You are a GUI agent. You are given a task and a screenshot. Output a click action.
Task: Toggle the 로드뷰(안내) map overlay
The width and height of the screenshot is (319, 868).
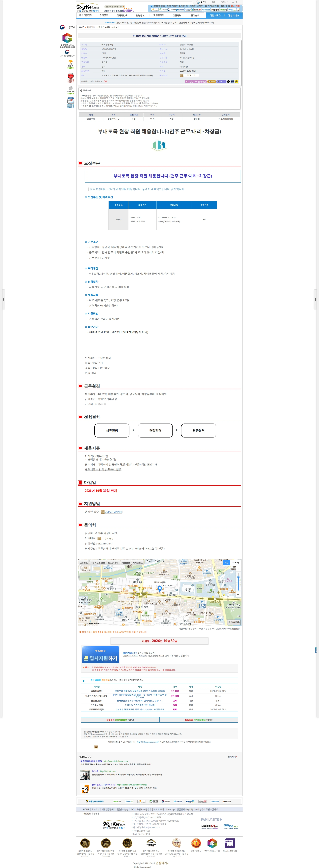(x=114, y=563)
